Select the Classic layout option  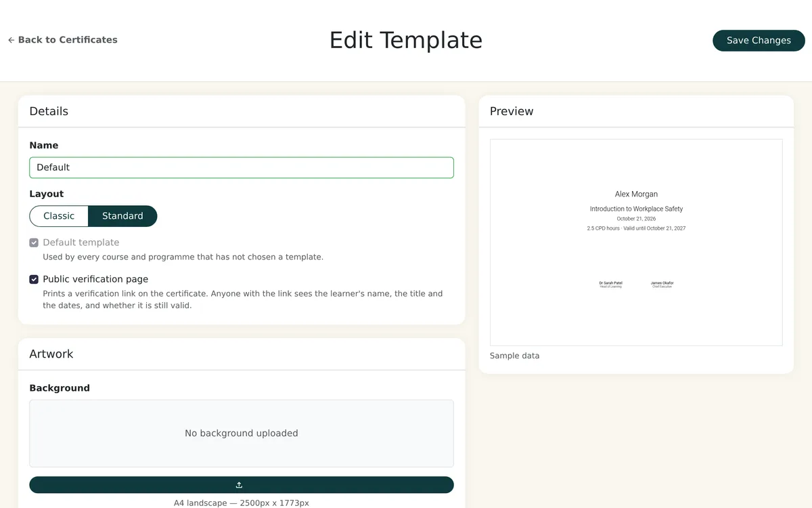(x=59, y=216)
